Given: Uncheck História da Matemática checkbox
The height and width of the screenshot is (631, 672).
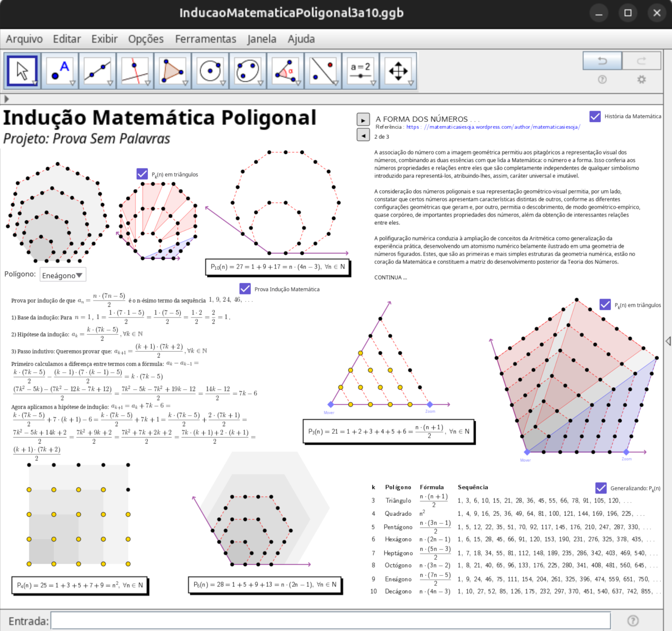Looking at the screenshot, I should (595, 116).
